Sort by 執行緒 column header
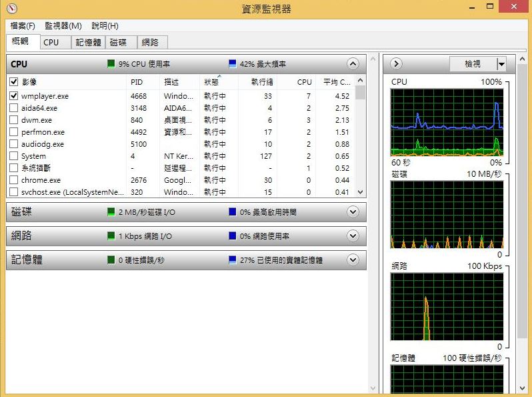The width and height of the screenshot is (532, 397). coord(257,82)
